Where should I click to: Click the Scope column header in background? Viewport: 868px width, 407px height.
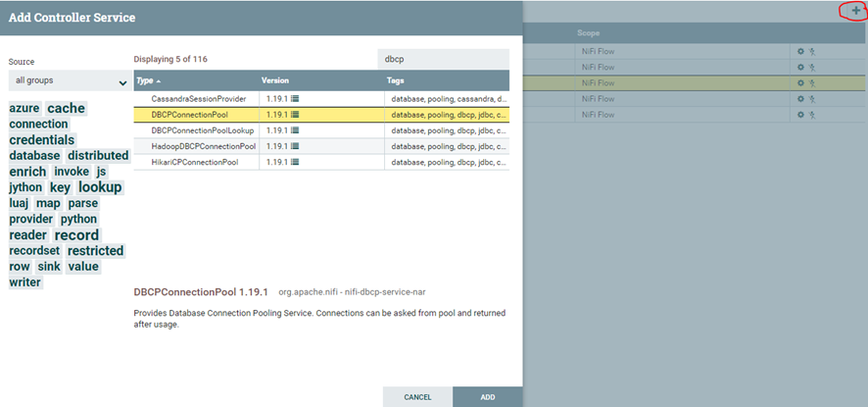pos(589,33)
